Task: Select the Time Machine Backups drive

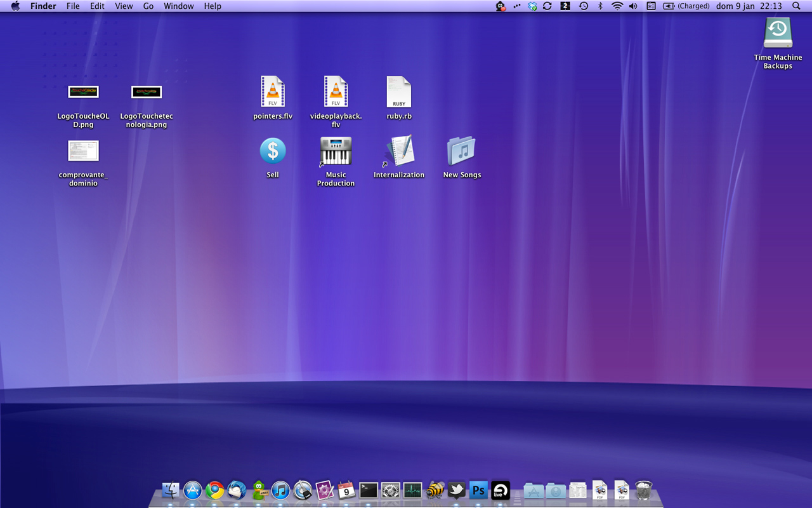Action: [x=778, y=34]
